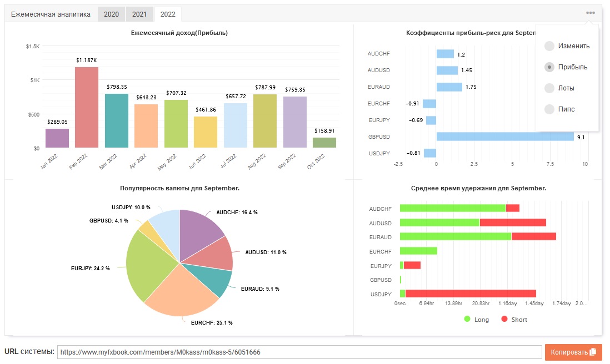Click the $1.187K value label
The width and height of the screenshot is (610, 364).
point(86,60)
